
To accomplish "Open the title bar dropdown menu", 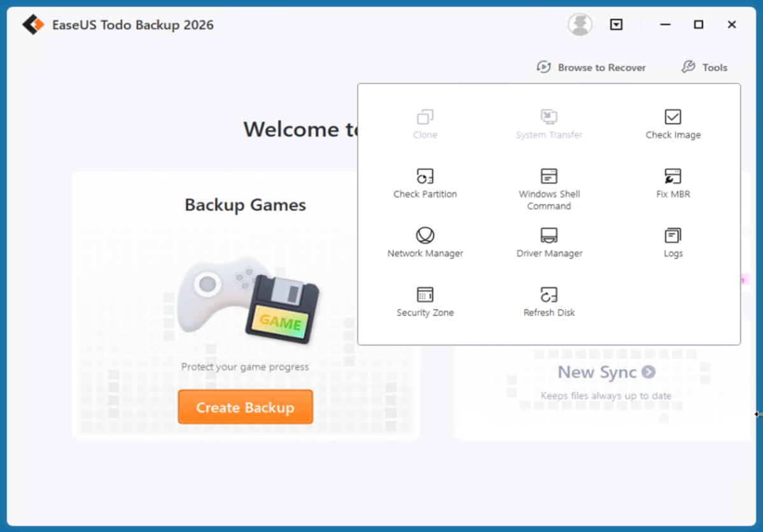I will pos(616,24).
